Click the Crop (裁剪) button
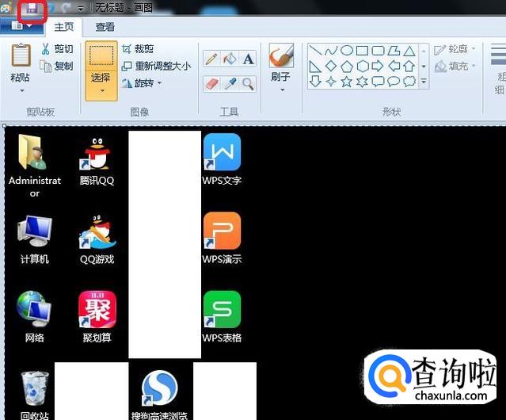The width and height of the screenshot is (506, 420). [x=138, y=49]
